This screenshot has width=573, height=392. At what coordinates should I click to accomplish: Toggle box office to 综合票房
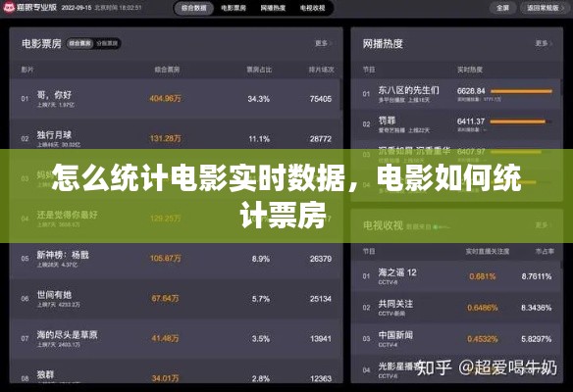click(79, 43)
